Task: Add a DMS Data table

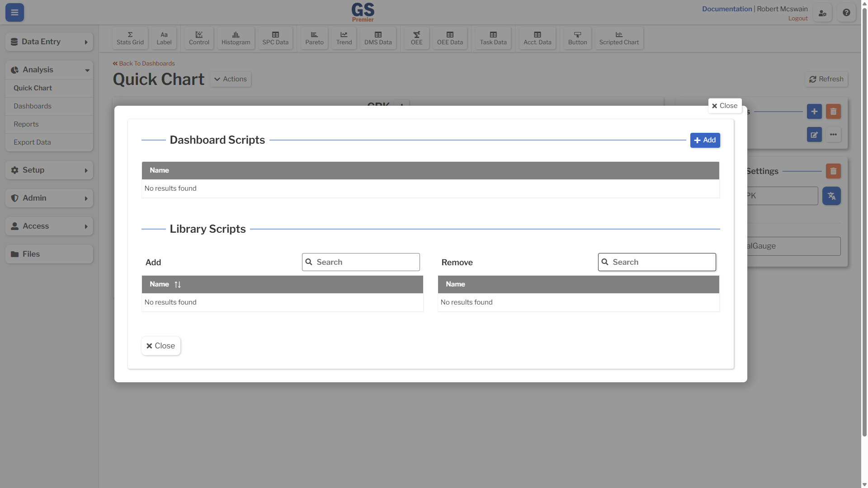Action: click(x=378, y=38)
